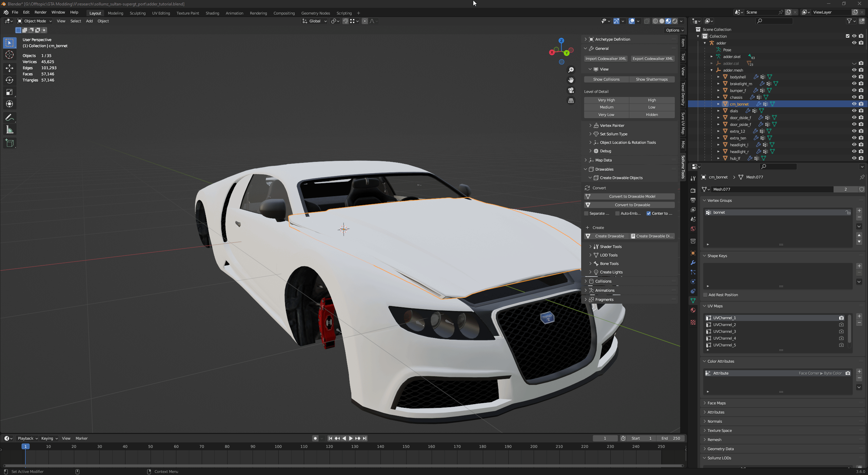This screenshot has height=475, width=868.
Task: Choose the Measure tool
Action: click(x=9, y=130)
